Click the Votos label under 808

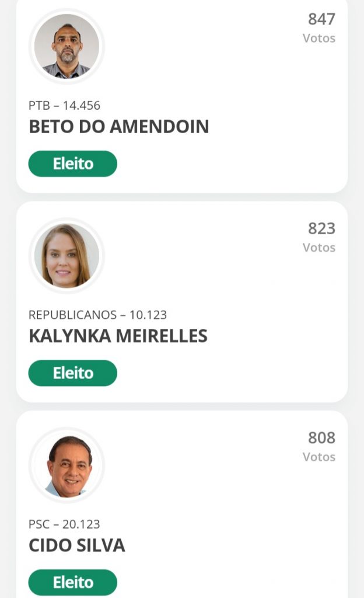319,457
